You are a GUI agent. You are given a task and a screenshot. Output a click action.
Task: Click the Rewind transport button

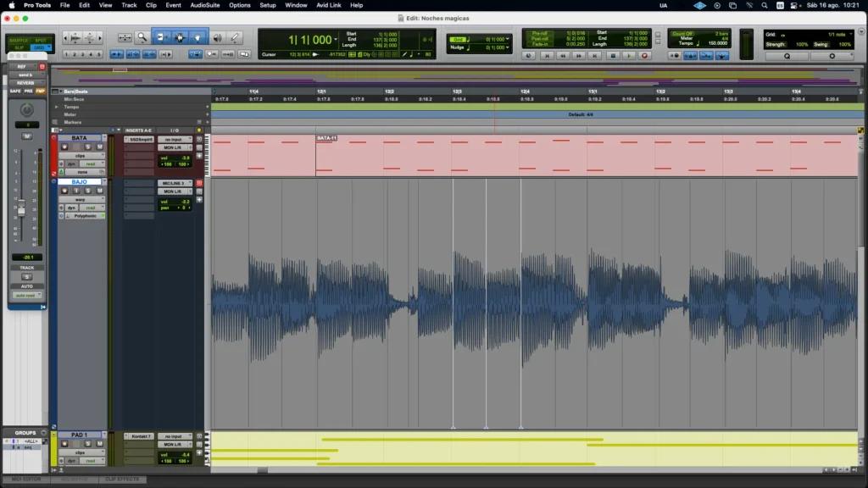coord(563,56)
